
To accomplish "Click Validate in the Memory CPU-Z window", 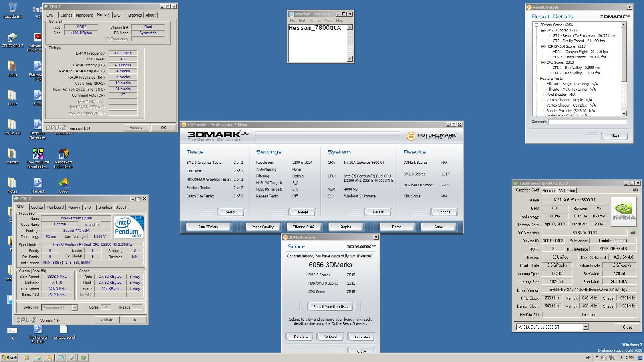I will coord(136,128).
